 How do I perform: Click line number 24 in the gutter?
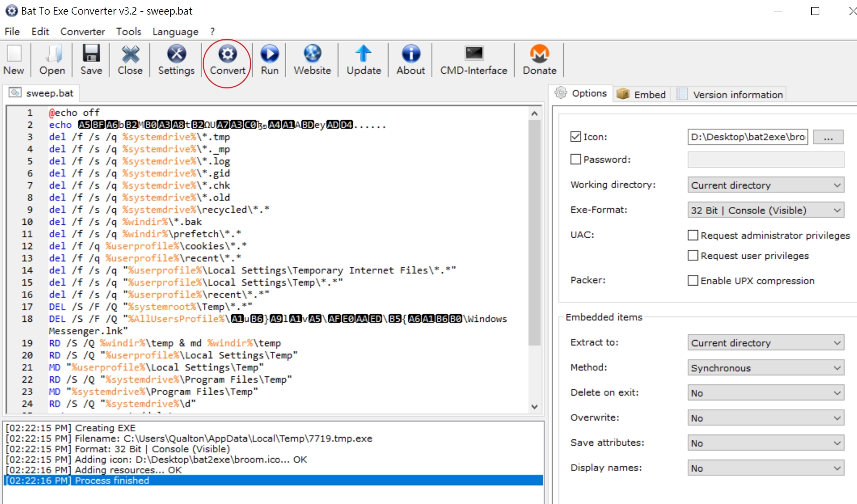pos(27,404)
